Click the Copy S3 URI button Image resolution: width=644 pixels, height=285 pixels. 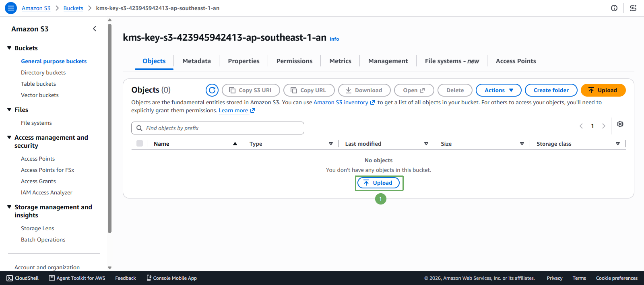coord(251,90)
